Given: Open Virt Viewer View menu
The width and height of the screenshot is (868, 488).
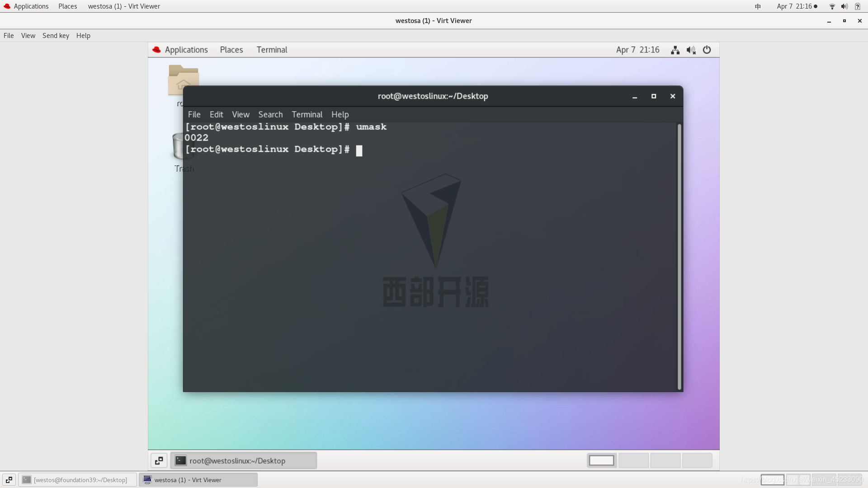Looking at the screenshot, I should (28, 36).
